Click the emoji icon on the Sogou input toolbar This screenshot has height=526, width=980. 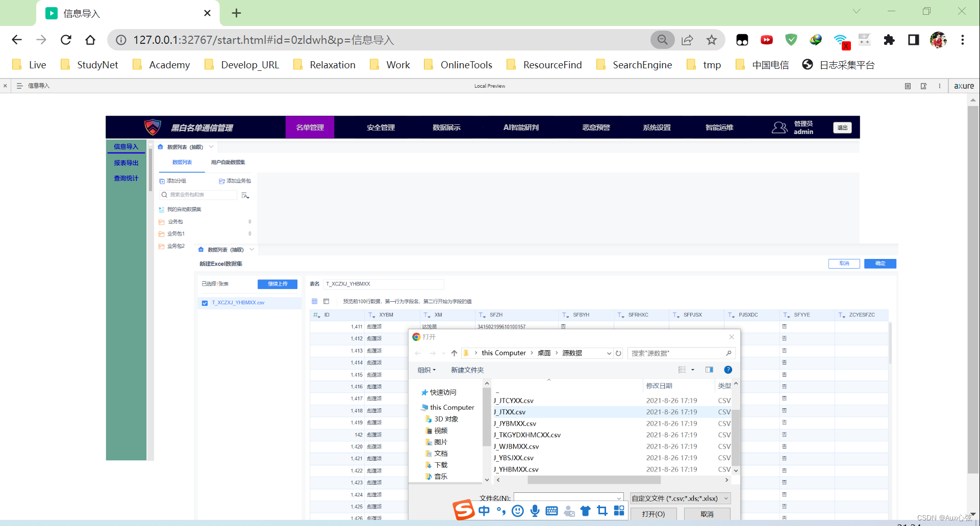[517, 511]
